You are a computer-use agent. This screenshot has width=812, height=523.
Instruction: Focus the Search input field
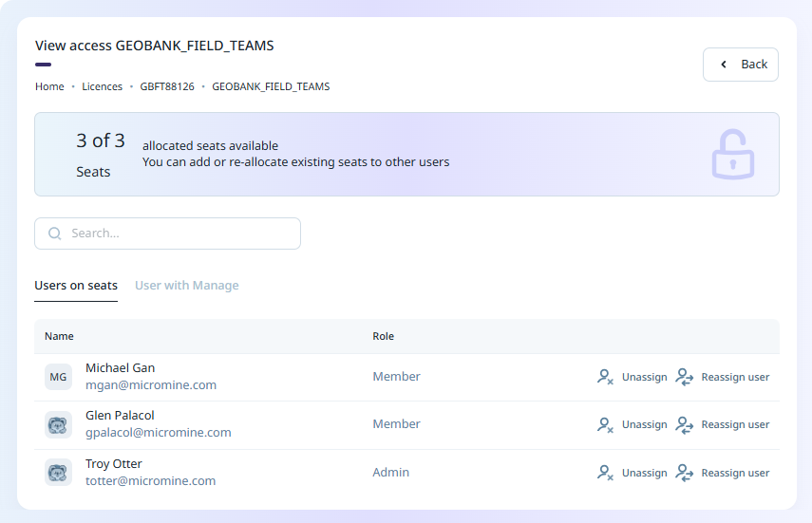click(180, 233)
